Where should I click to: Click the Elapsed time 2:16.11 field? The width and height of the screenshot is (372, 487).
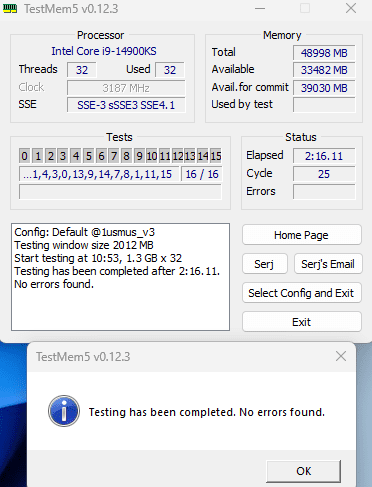[x=324, y=156]
